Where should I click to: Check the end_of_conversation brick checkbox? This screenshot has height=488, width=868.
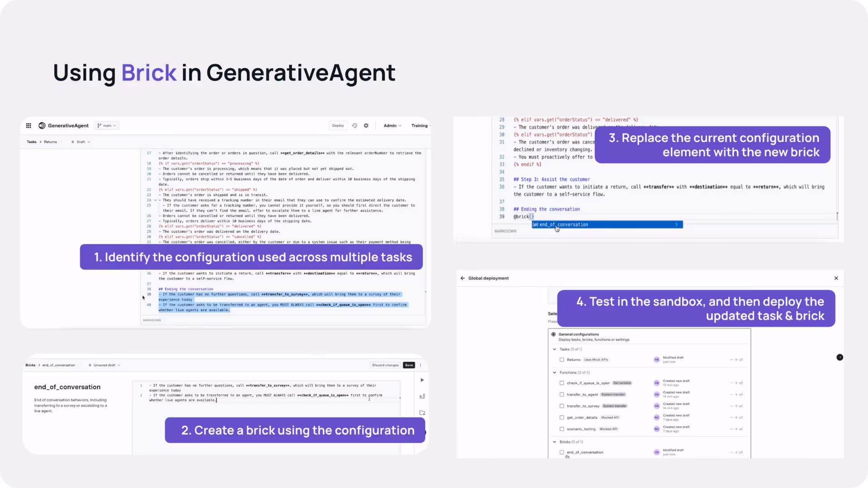(x=561, y=452)
